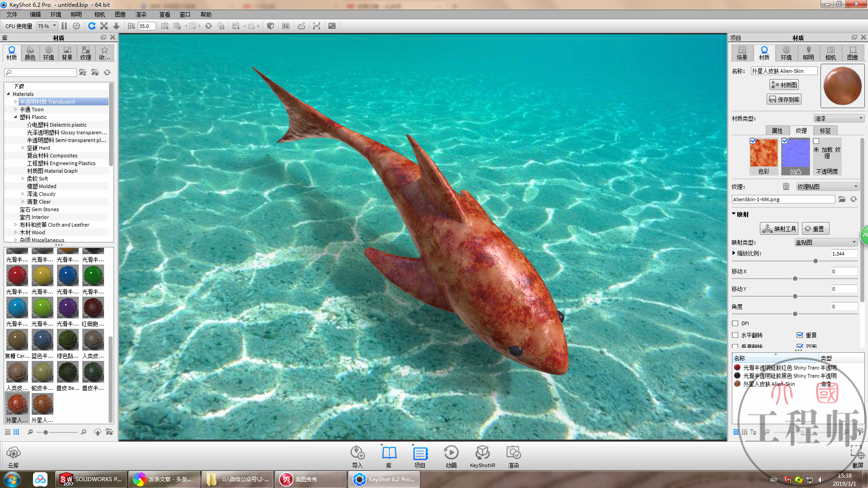This screenshot has width=868, height=488.
Task: Open the Properties sub-tab
Action: tap(777, 131)
